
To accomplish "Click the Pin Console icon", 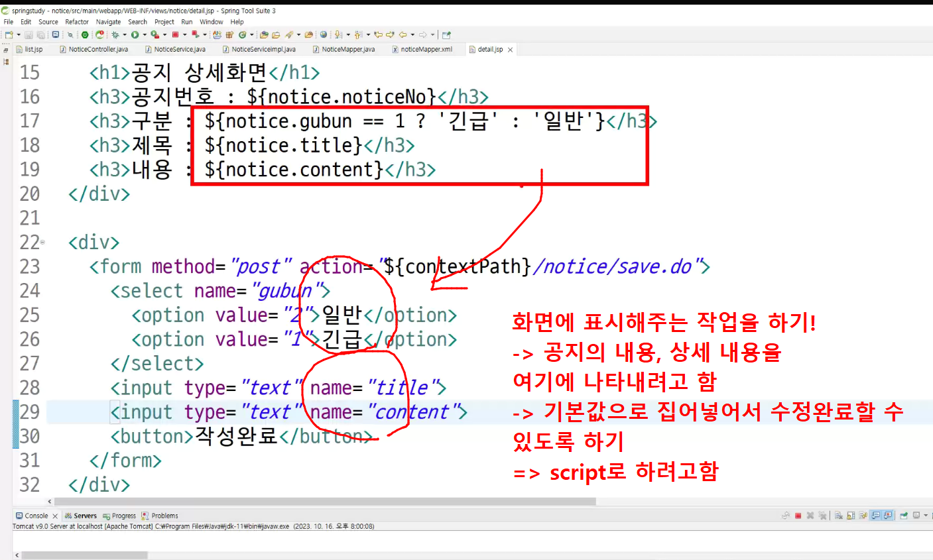I will (904, 516).
